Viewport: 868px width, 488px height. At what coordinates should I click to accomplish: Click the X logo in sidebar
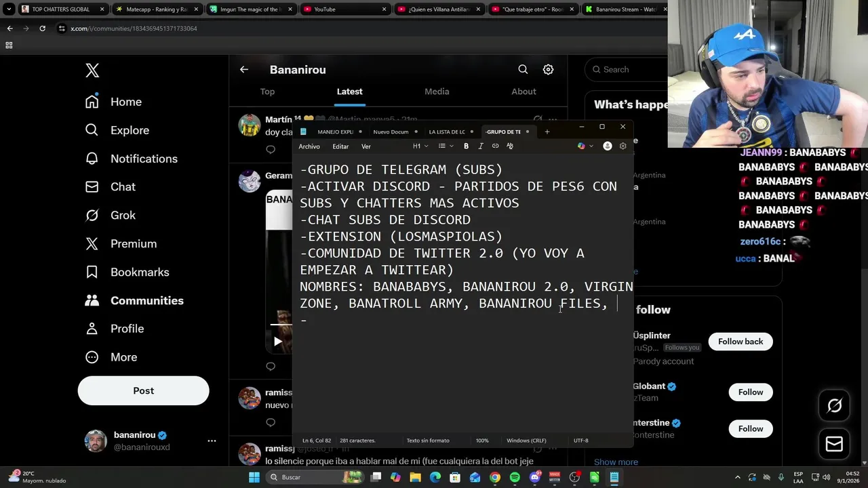(x=92, y=70)
